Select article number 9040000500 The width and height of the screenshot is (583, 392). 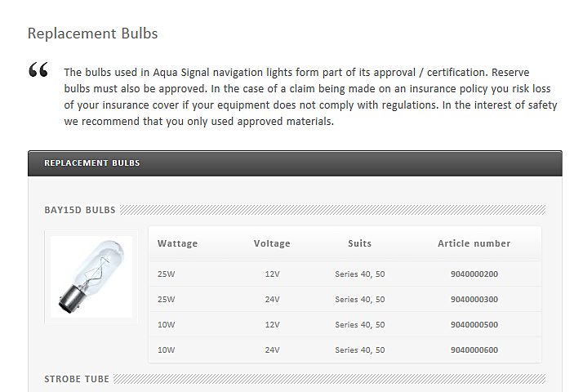tap(474, 325)
